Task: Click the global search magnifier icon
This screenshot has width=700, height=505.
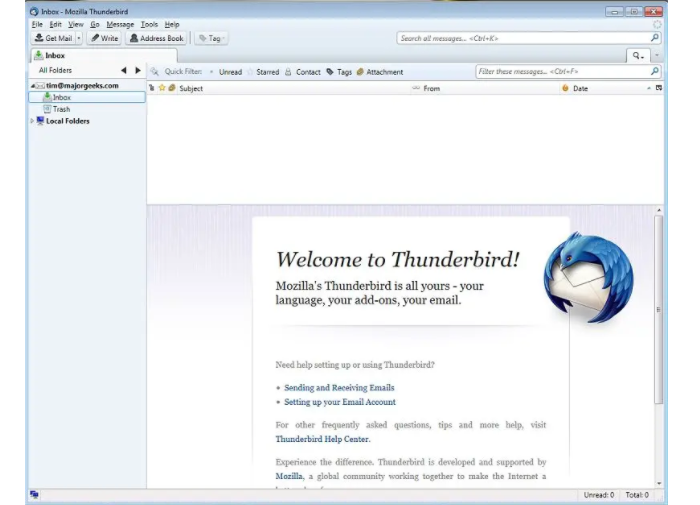Action: click(654, 38)
